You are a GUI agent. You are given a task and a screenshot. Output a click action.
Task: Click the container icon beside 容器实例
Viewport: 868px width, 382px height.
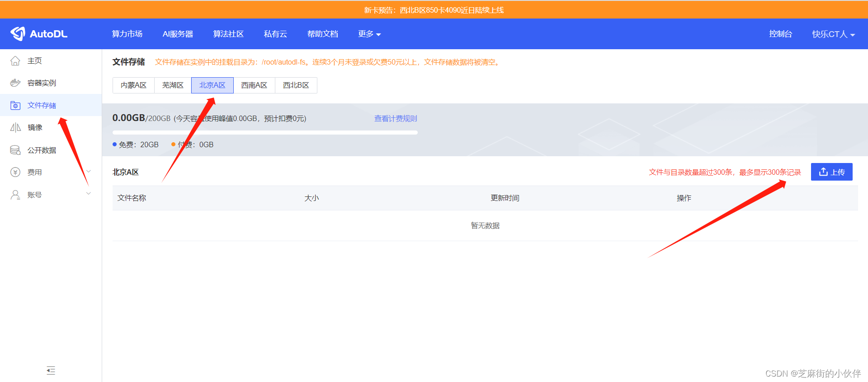point(15,83)
